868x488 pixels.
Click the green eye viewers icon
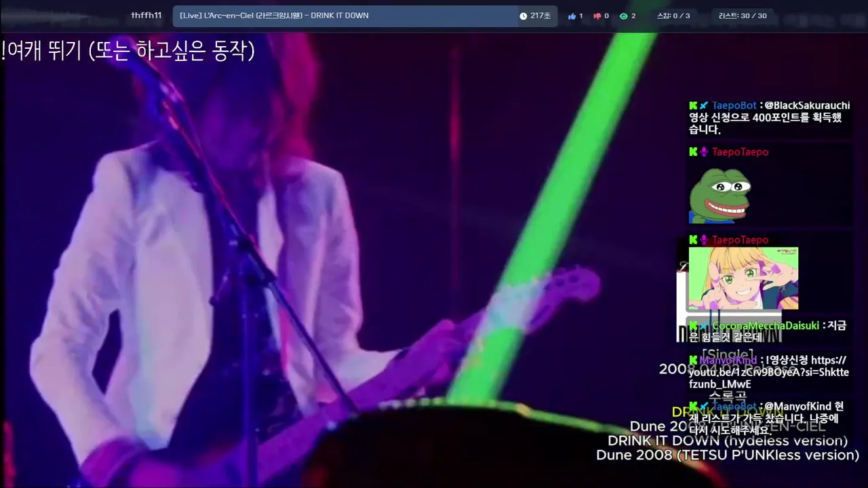tap(623, 16)
